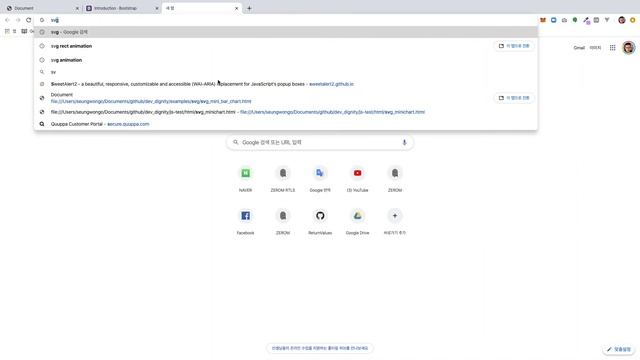Open the bookmarks bar book icon
This screenshot has height=360, width=640.
pyautogui.click(x=24, y=31)
